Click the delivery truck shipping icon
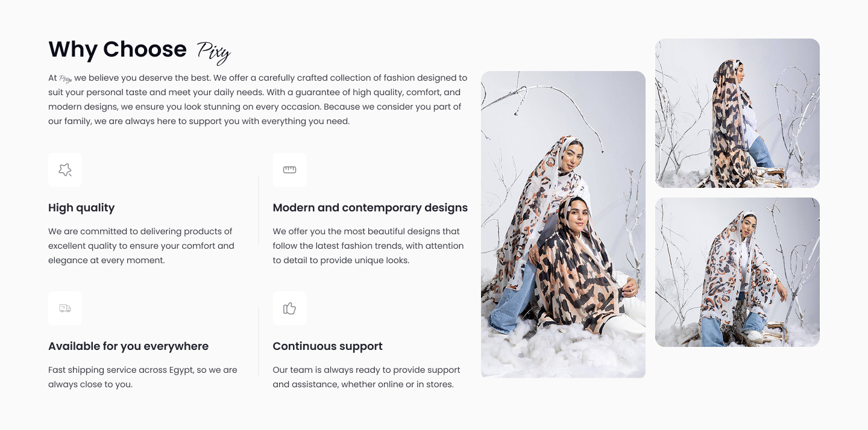Viewport: 868px width, 430px height. pyautogui.click(x=65, y=308)
